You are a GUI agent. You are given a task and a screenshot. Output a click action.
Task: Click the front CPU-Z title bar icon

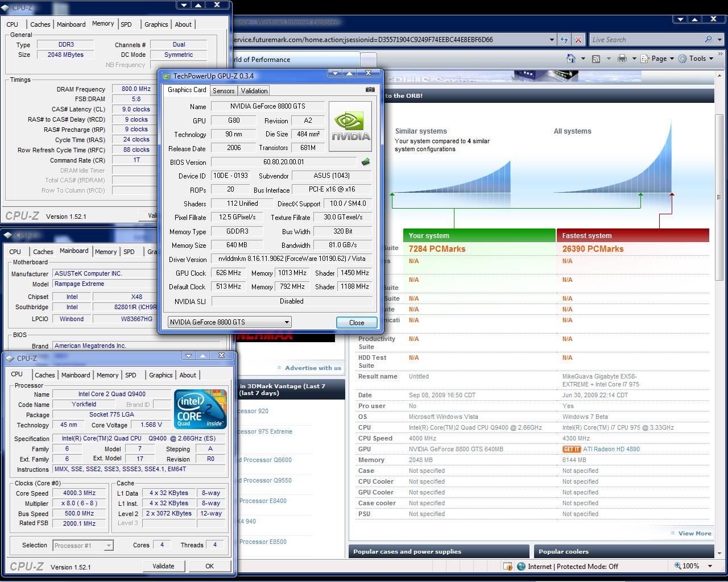pyautogui.click(x=10, y=359)
